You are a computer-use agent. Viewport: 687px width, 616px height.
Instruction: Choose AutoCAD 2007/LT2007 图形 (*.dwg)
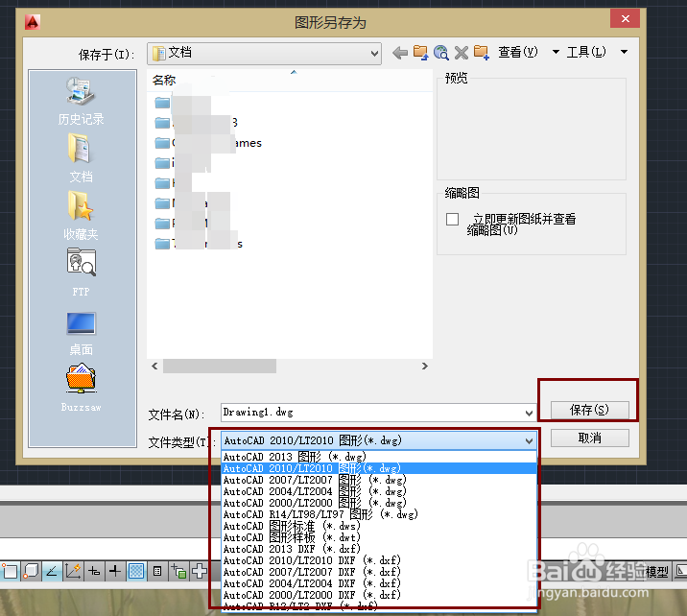tap(379, 480)
